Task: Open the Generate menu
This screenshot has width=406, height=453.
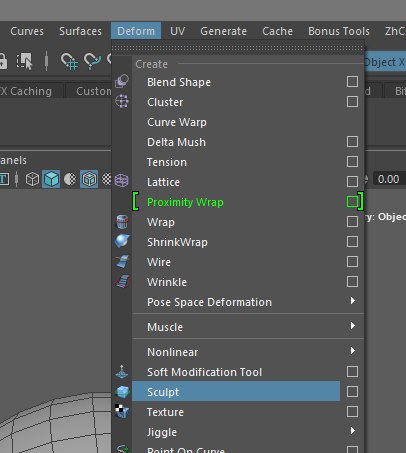Action: click(x=223, y=31)
